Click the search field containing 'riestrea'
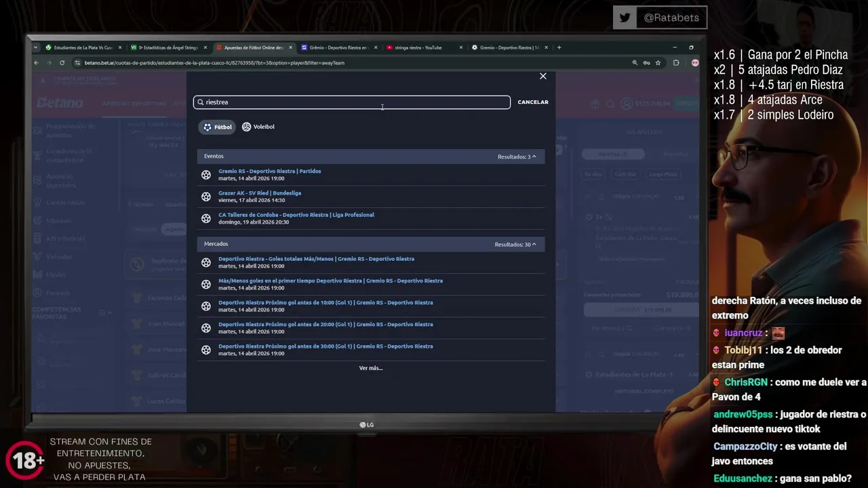Viewport: 868px width, 488px height. pos(351,102)
